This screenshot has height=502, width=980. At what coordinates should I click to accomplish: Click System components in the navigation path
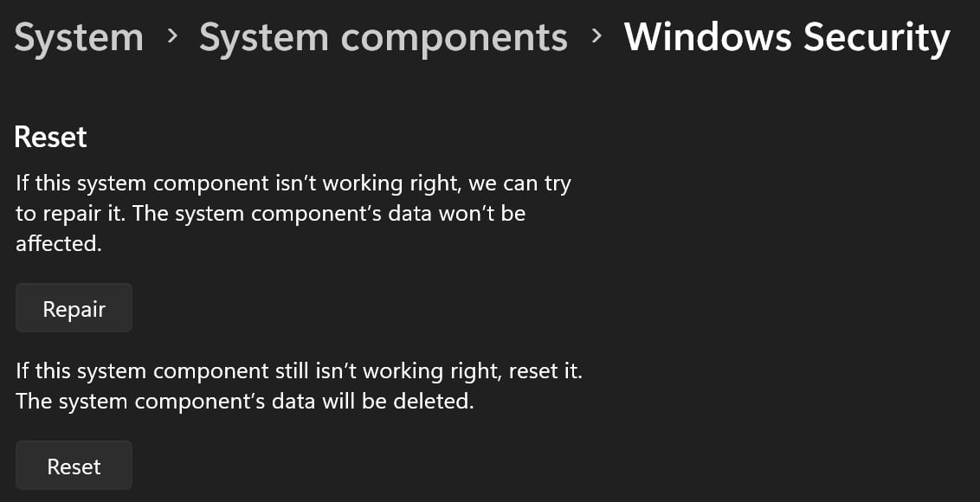(384, 36)
